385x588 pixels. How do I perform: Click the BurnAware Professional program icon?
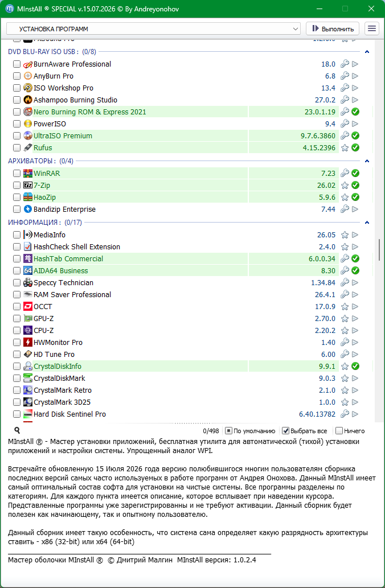pos(28,64)
